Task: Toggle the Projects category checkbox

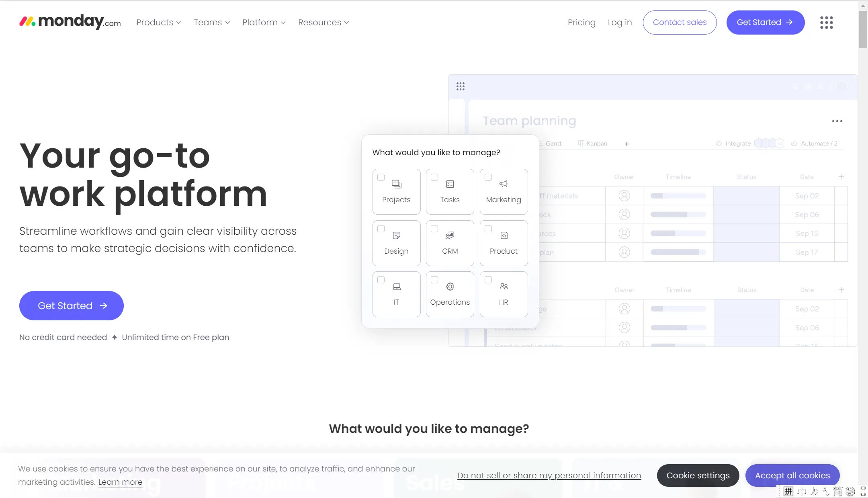Action: [x=380, y=177]
